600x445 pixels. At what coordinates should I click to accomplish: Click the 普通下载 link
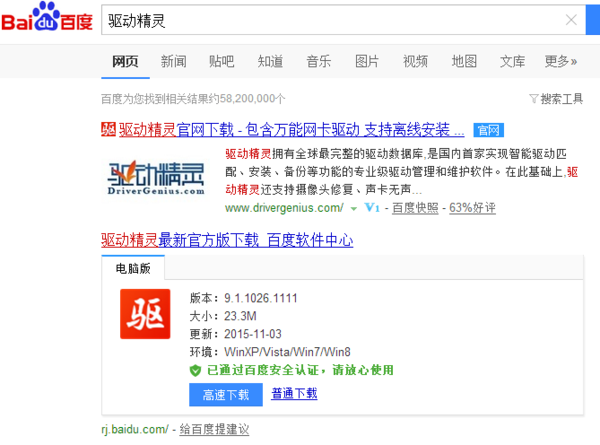(x=294, y=394)
